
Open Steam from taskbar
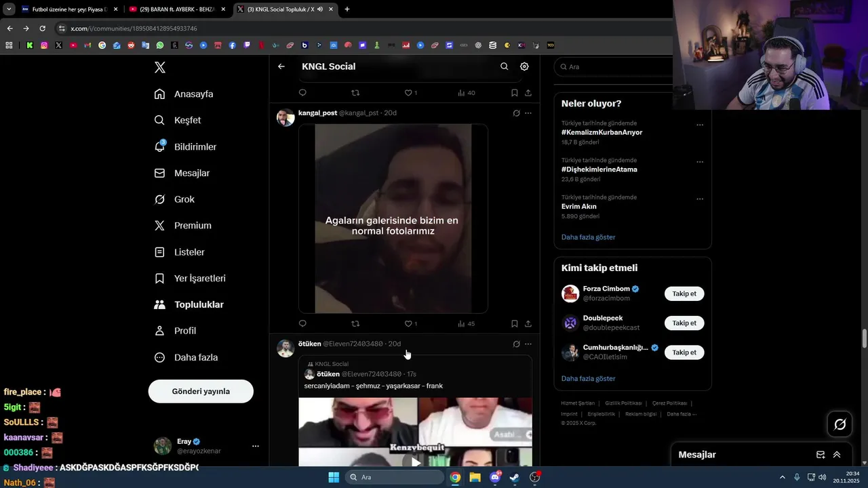[x=515, y=477]
